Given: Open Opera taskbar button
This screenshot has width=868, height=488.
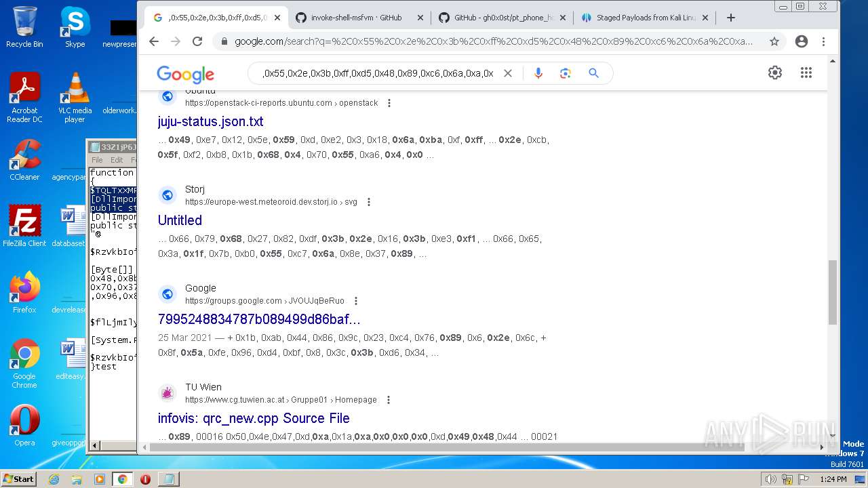Looking at the screenshot, I should tap(145, 479).
